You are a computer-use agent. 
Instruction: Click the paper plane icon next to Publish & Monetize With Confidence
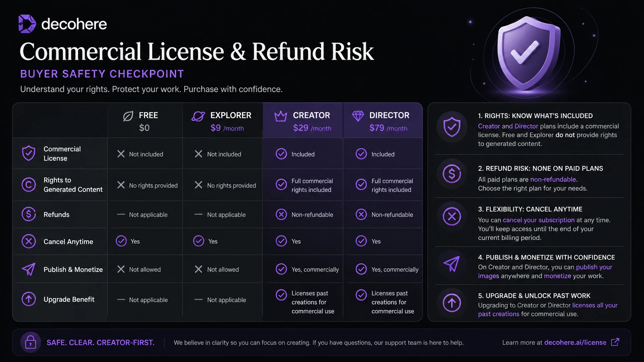[x=452, y=264]
